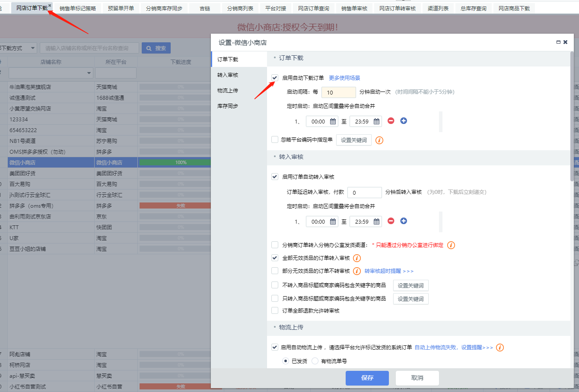Open the 更多使用场景 link
Image resolution: width=579 pixels, height=392 pixels.
tap(344, 78)
